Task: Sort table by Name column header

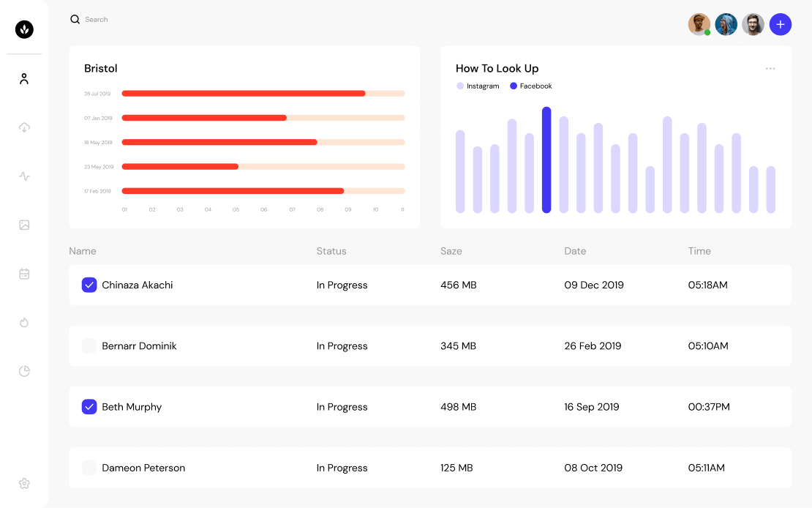Action: coord(83,251)
